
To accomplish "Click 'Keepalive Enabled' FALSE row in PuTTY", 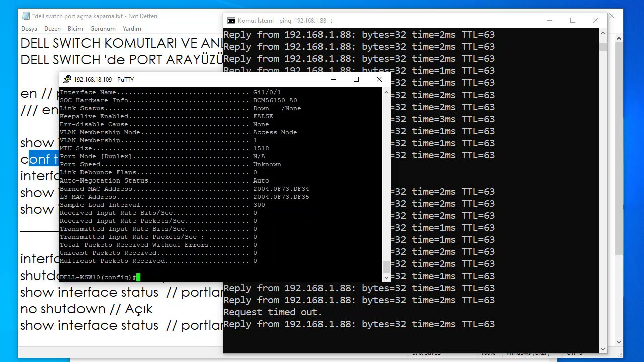I will (x=166, y=116).
